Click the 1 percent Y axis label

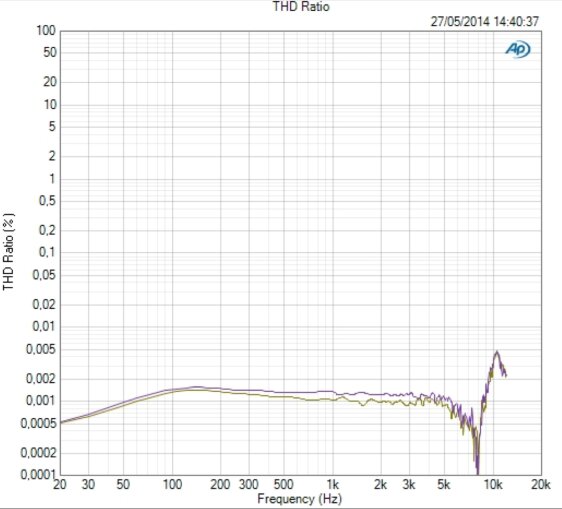tap(52, 179)
